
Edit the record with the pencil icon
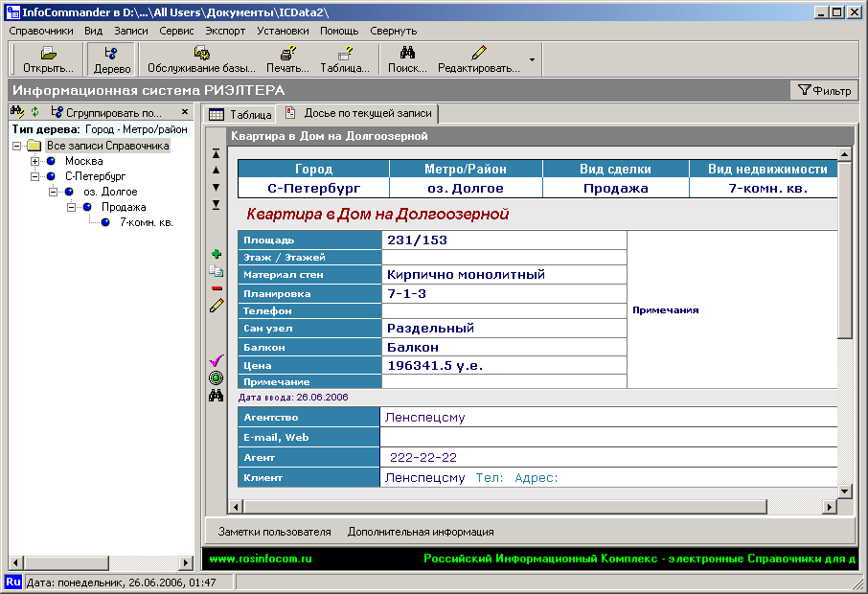click(217, 307)
